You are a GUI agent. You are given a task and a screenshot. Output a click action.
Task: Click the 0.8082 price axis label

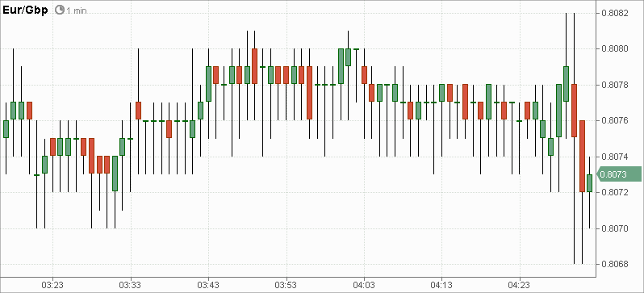[x=614, y=13]
